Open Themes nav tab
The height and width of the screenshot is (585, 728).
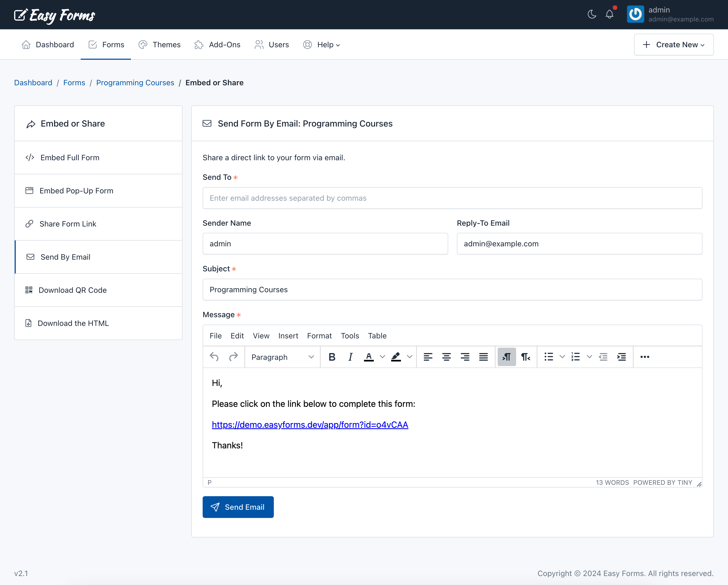click(x=159, y=45)
